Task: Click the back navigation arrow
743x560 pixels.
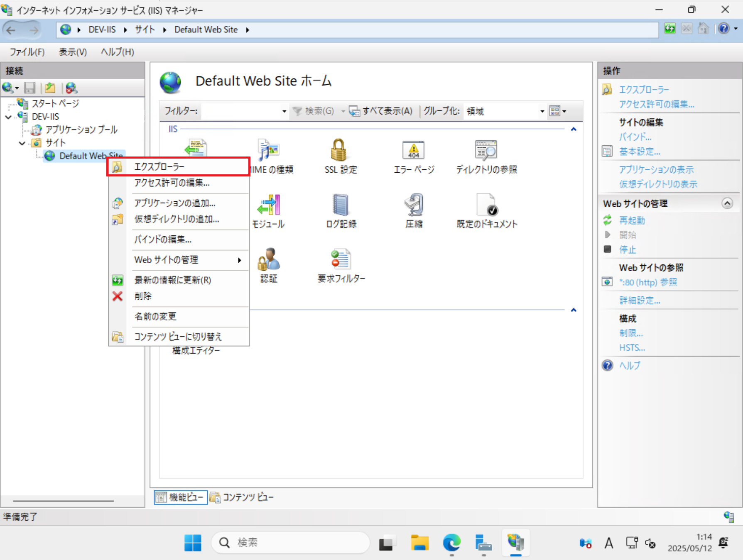Action: [11, 30]
